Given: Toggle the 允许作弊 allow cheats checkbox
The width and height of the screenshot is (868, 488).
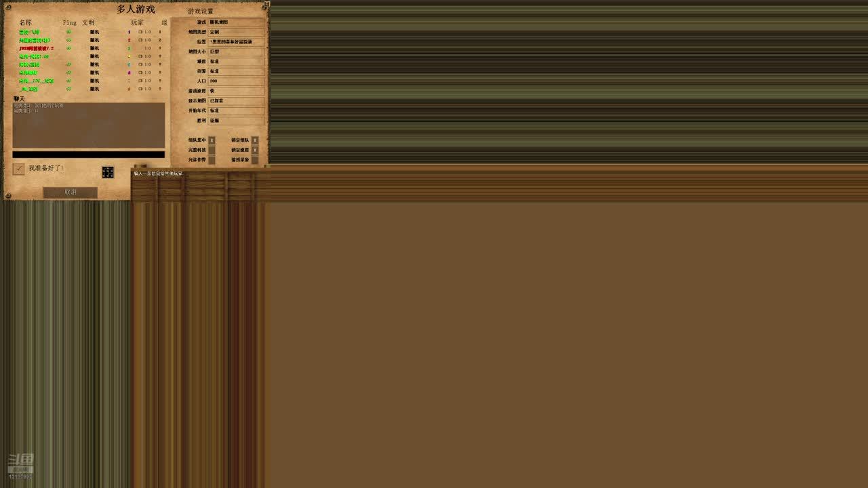Looking at the screenshot, I should coord(212,160).
